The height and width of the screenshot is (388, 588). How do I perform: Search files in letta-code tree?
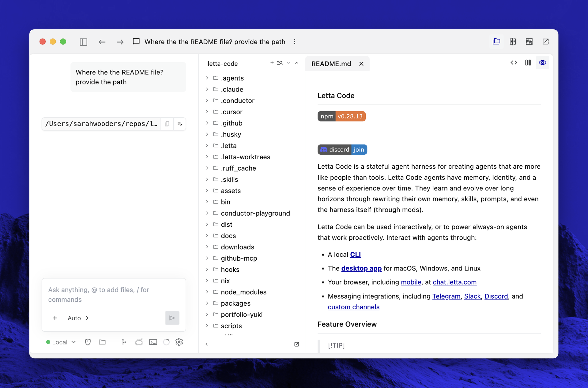pos(280,63)
